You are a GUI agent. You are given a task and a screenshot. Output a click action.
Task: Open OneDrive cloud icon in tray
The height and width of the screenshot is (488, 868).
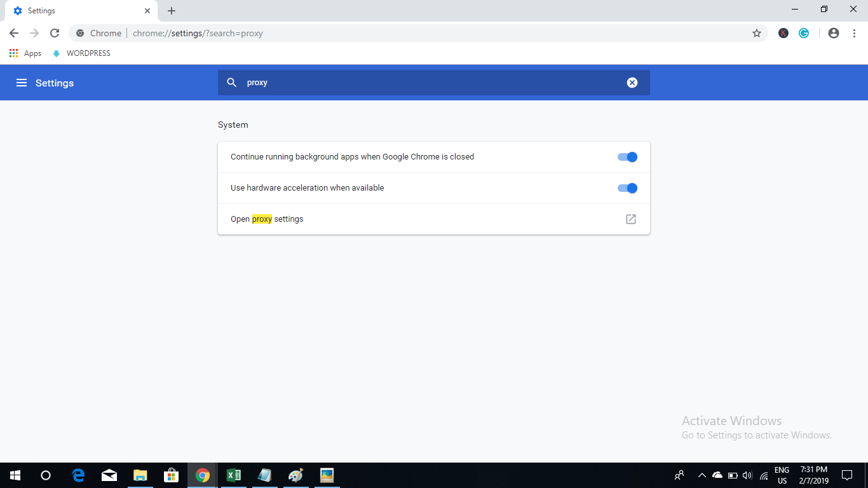717,475
